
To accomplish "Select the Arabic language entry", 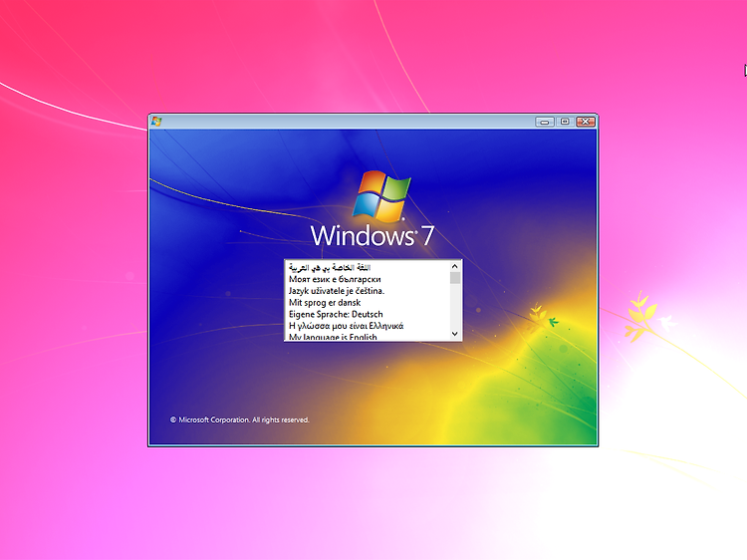I will [368, 267].
